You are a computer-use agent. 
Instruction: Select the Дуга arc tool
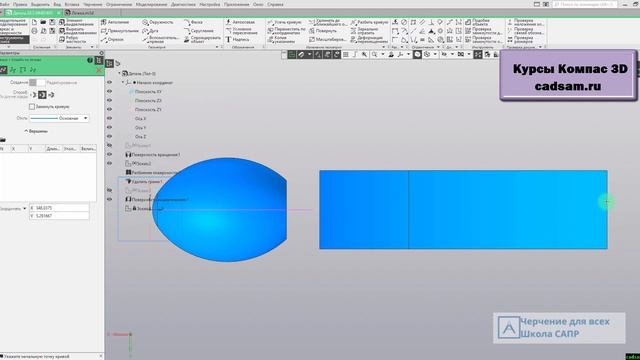150,31
